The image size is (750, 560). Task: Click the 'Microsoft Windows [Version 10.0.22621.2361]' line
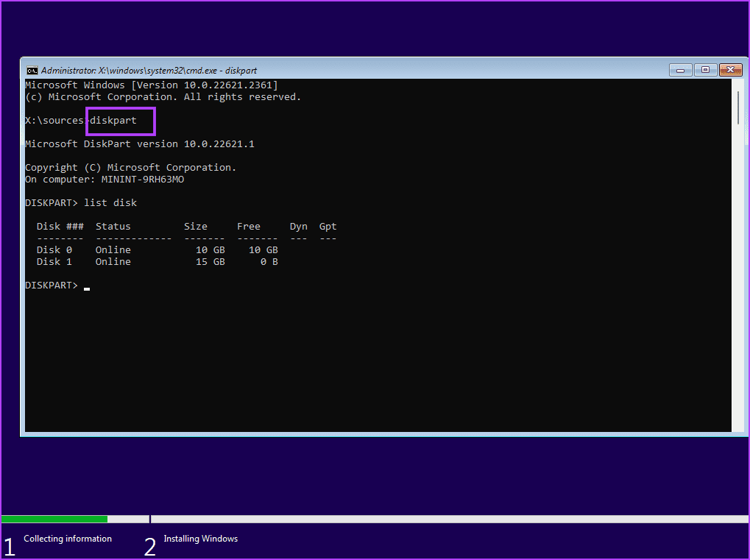pyautogui.click(x=151, y=85)
